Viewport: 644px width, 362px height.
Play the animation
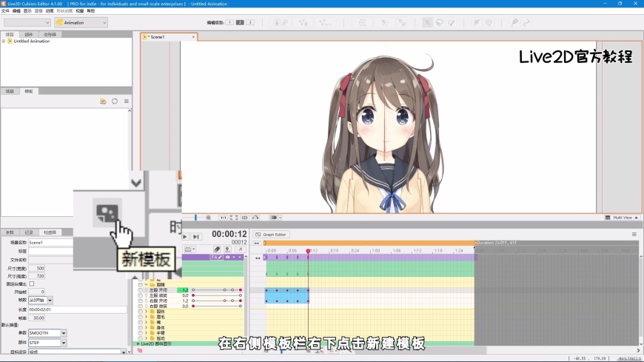coord(185,237)
